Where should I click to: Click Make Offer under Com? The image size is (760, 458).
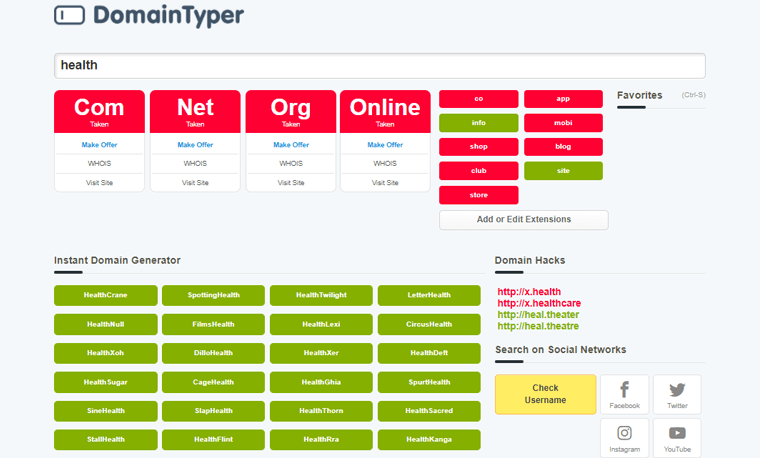pyautogui.click(x=99, y=145)
